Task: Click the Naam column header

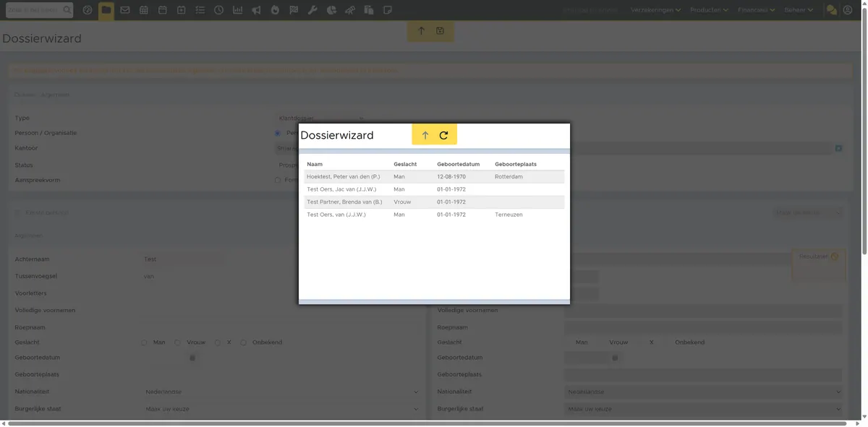Action: click(315, 164)
